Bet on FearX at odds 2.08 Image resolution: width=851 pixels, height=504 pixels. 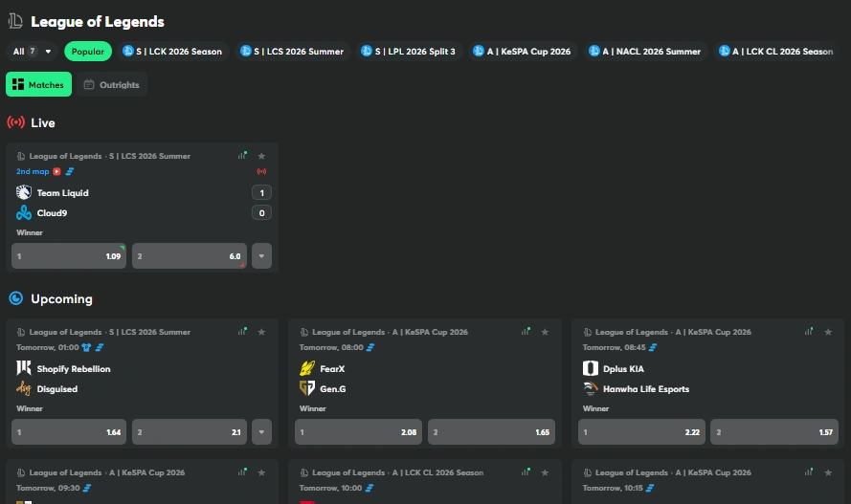pos(358,432)
